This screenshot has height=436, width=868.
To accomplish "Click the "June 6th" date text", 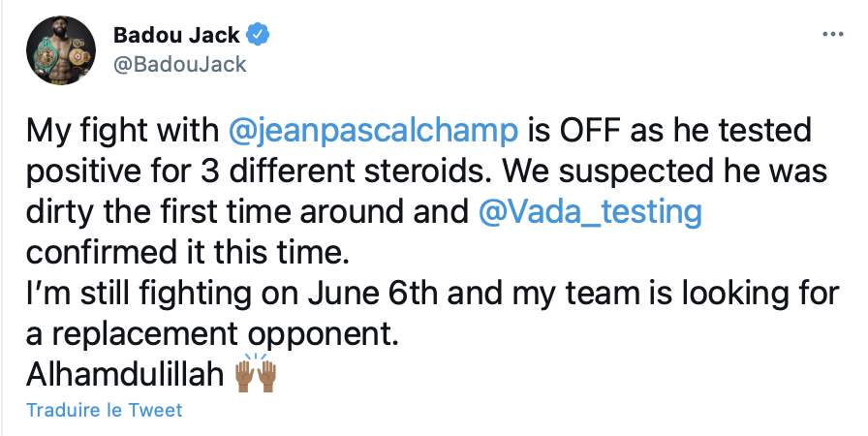I will click(374, 294).
